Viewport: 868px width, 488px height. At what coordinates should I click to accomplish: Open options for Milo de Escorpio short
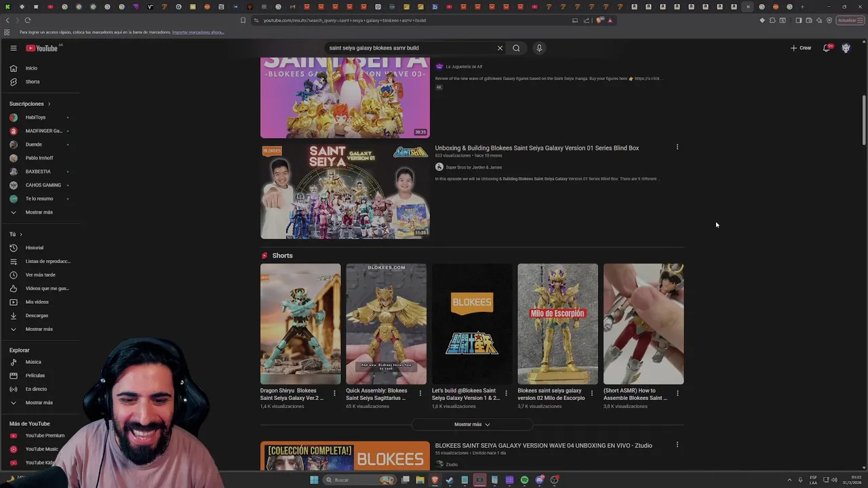pyautogui.click(x=591, y=393)
